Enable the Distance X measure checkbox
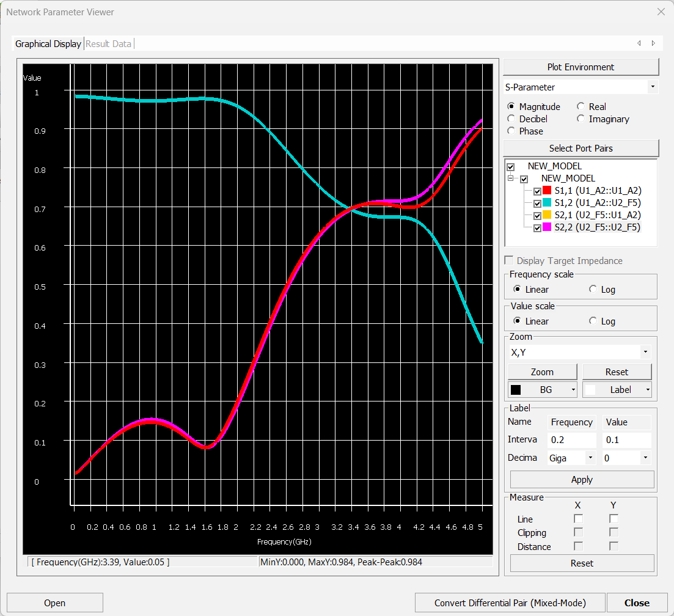 tap(578, 546)
